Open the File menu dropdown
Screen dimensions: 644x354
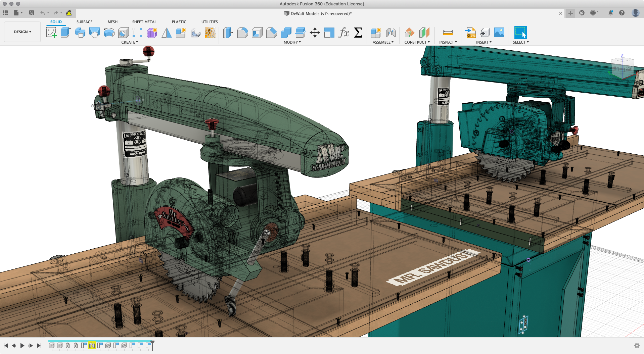point(18,13)
